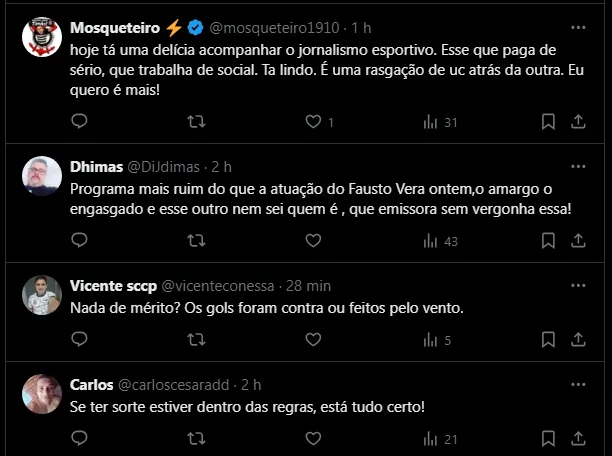Share the tweet from Dhimas
Image resolution: width=612 pixels, height=456 pixels.
[578, 240]
